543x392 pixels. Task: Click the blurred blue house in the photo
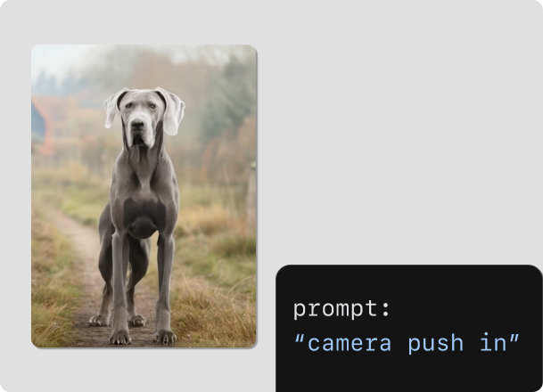[x=38, y=123]
